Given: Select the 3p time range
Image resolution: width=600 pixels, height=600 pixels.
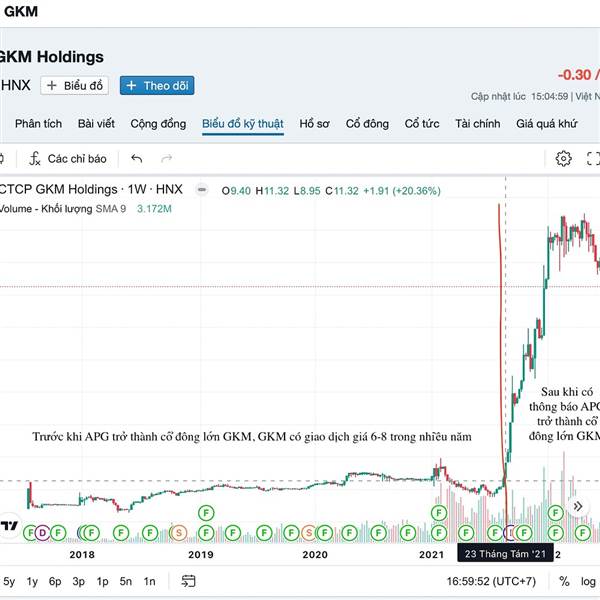Looking at the screenshot, I should (x=78, y=581).
